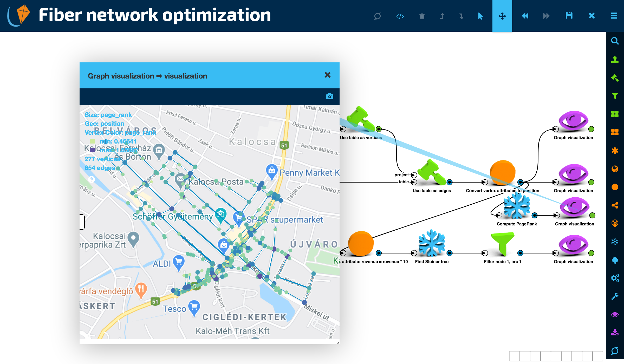Expand the machine learning robot category
The height and width of the screenshot is (364, 624).
(615, 260)
